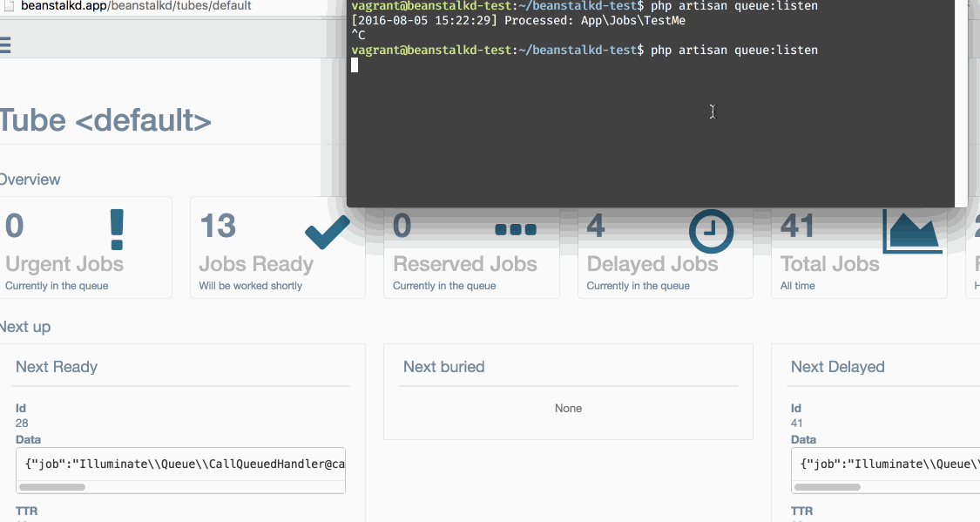Select the ellipsis icon on Reserved Jobs
The width and height of the screenshot is (980, 522).
(516, 230)
